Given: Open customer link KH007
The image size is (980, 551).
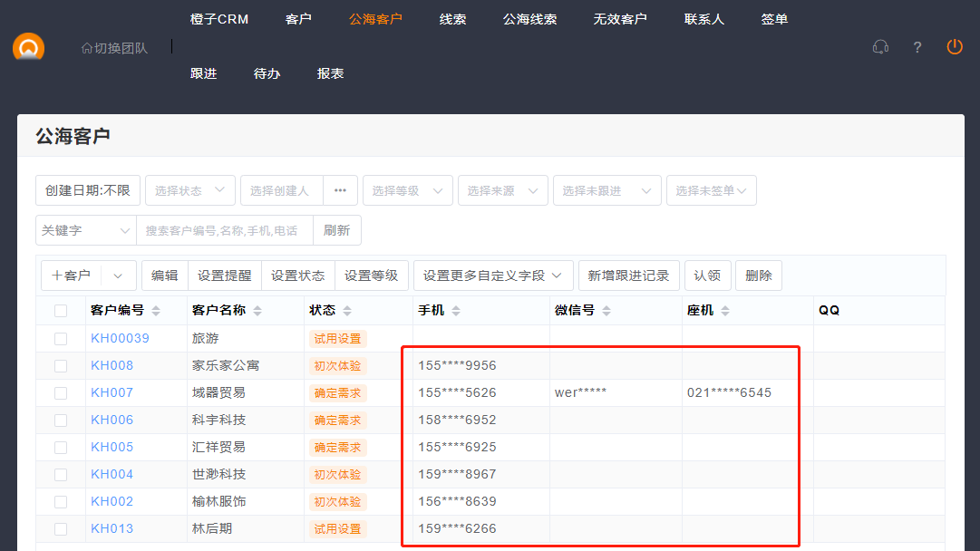Looking at the screenshot, I should click(112, 393).
